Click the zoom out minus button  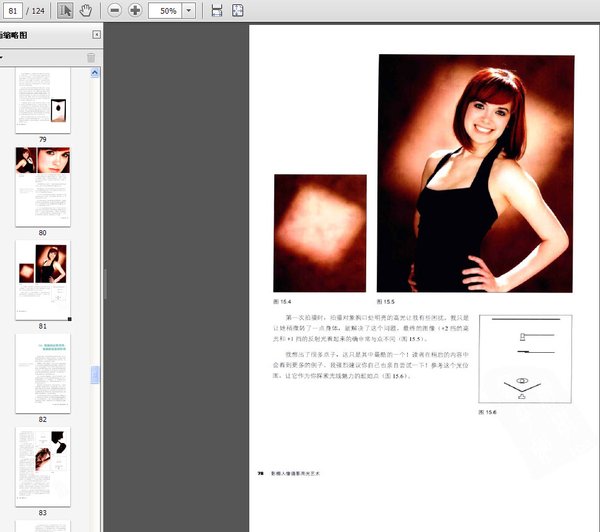pos(114,10)
